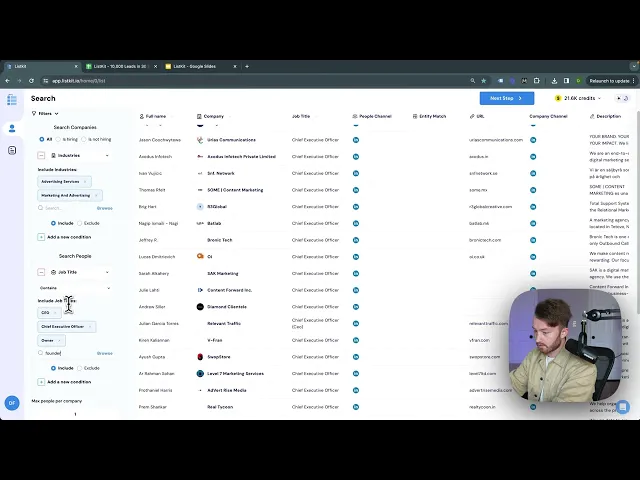The image size is (640, 480).
Task: Open the third icon in the left sidebar
Action: point(12,150)
